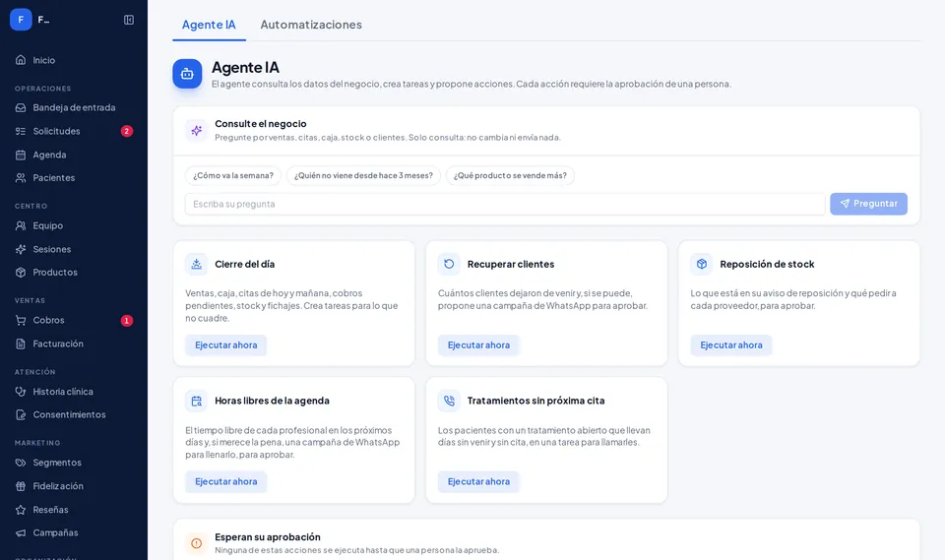Click the Sesiones sparkle icon
Image resolution: width=945 pixels, height=560 pixels.
[21, 249]
